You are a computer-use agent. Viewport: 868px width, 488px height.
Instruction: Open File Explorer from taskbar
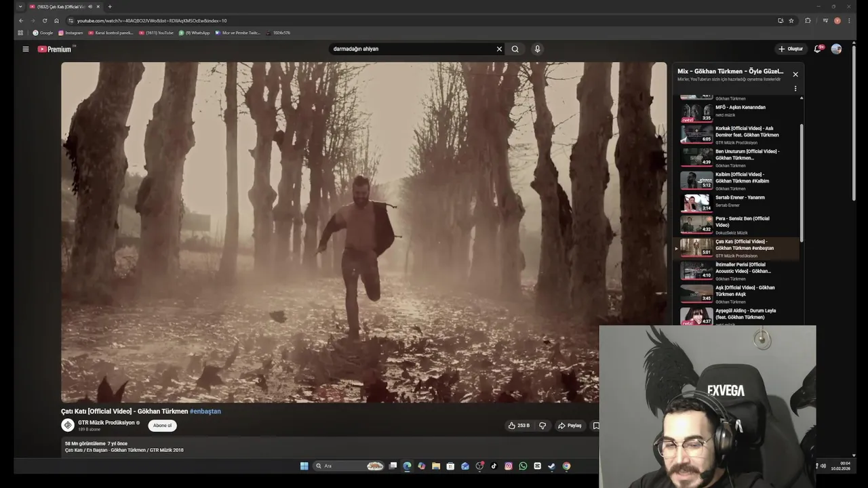coord(436,466)
